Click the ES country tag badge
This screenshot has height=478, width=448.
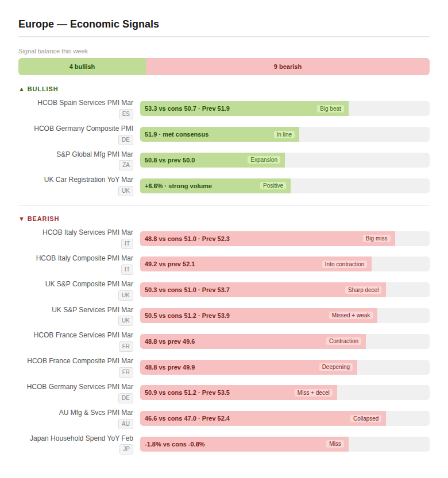pyautogui.click(x=126, y=114)
